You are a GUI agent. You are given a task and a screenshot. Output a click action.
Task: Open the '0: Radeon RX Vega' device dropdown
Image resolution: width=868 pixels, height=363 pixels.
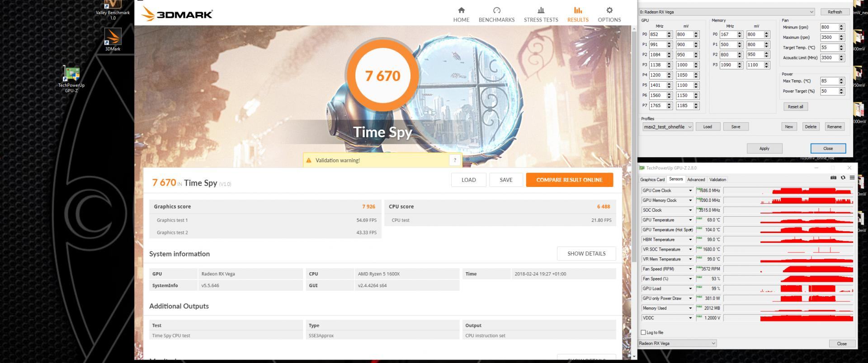pyautogui.click(x=726, y=12)
